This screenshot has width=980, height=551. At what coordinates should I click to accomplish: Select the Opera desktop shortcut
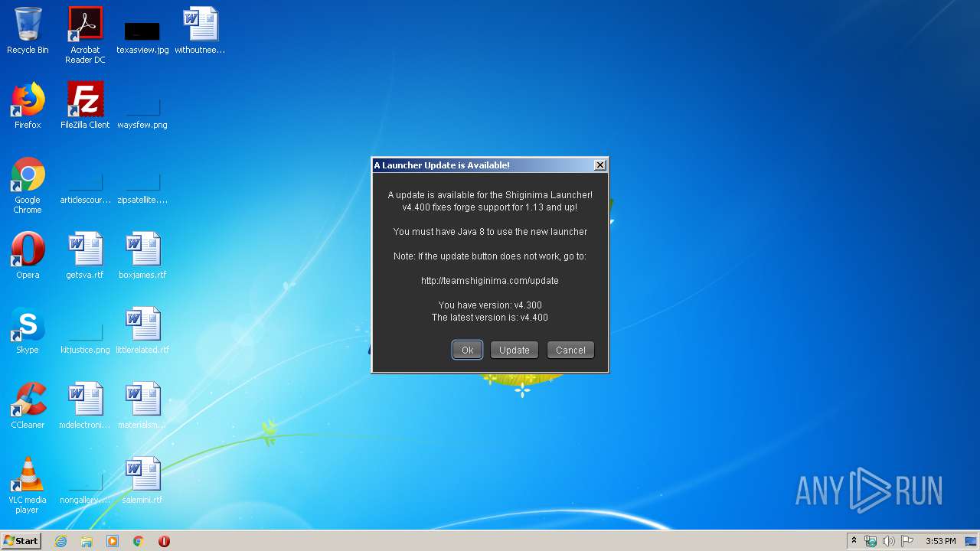(28, 256)
